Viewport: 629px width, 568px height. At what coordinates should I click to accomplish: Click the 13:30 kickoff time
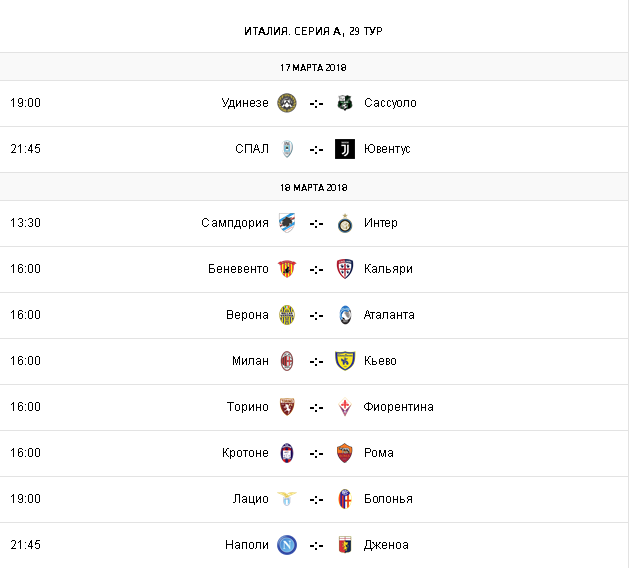click(25, 223)
